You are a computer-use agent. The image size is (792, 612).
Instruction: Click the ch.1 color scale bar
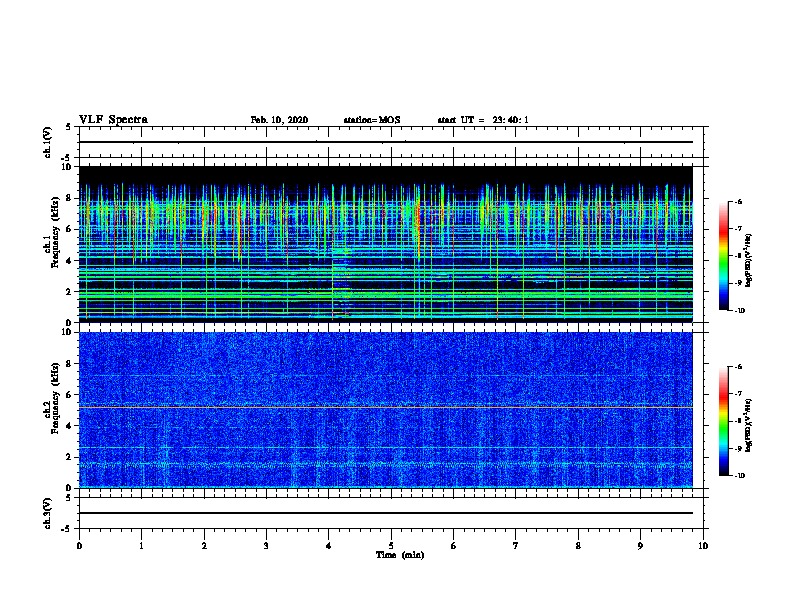[723, 256]
